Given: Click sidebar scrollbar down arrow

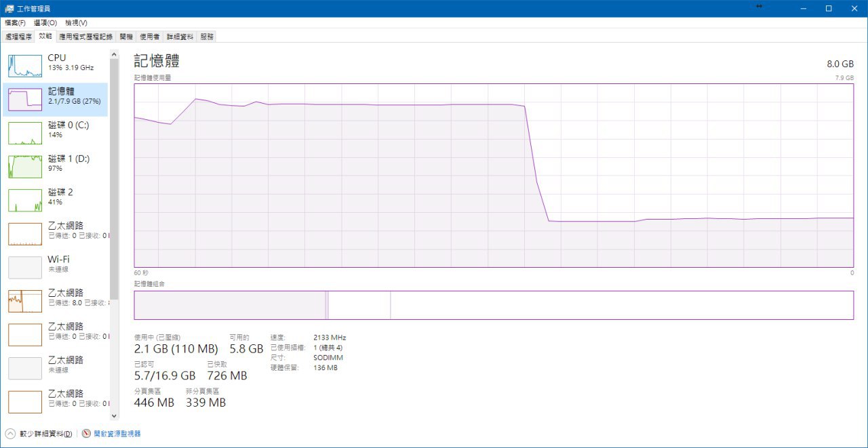Looking at the screenshot, I should click(113, 415).
